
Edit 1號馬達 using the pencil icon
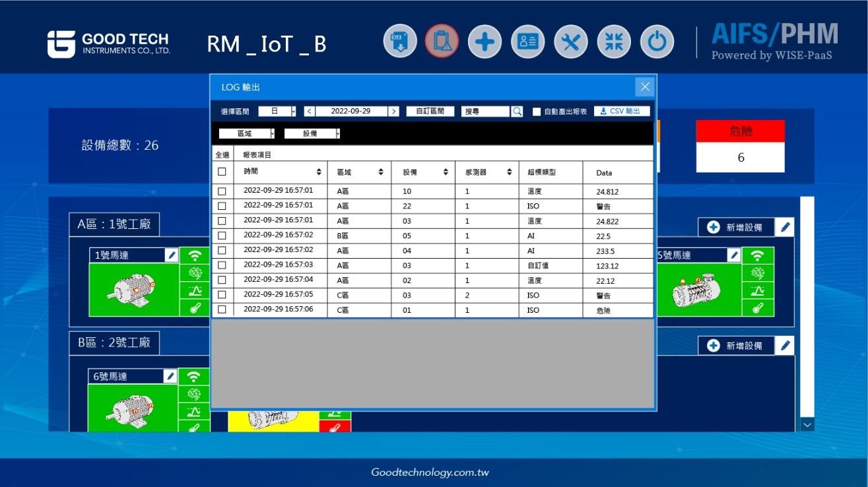172,255
